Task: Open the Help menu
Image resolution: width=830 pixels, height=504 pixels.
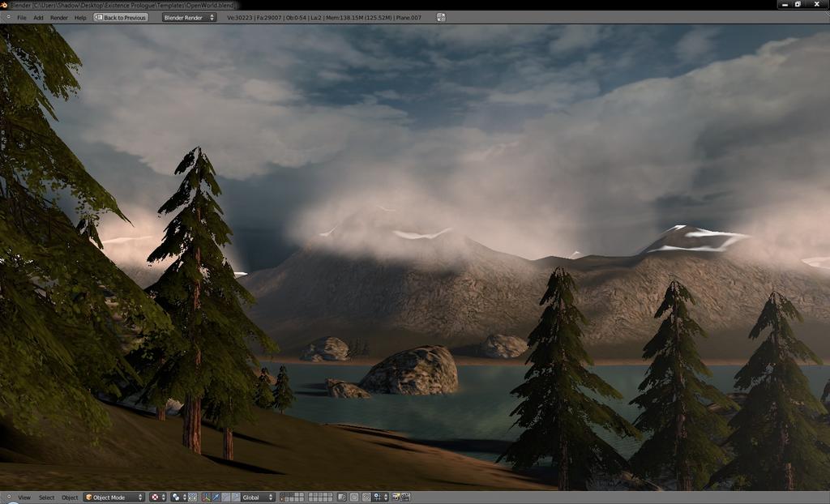Action: click(80, 18)
